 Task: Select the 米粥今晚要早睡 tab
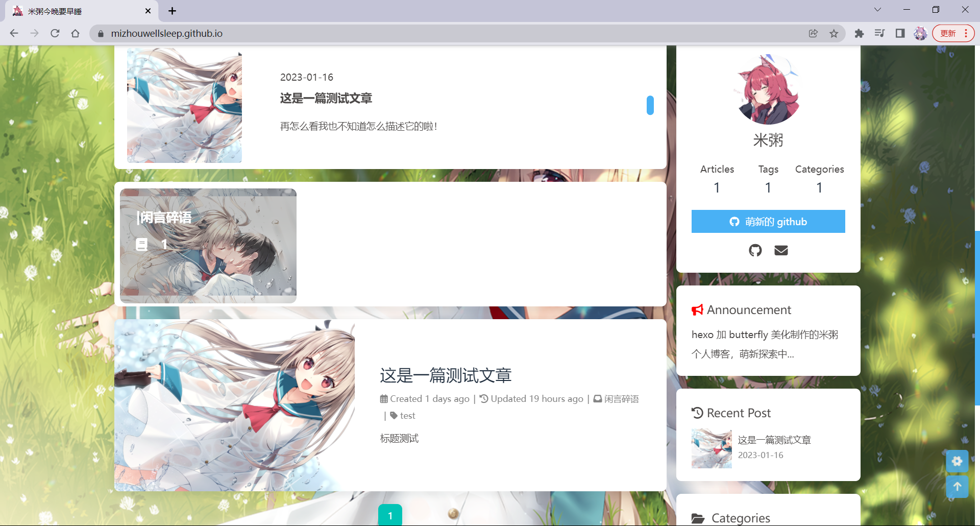click(77, 11)
